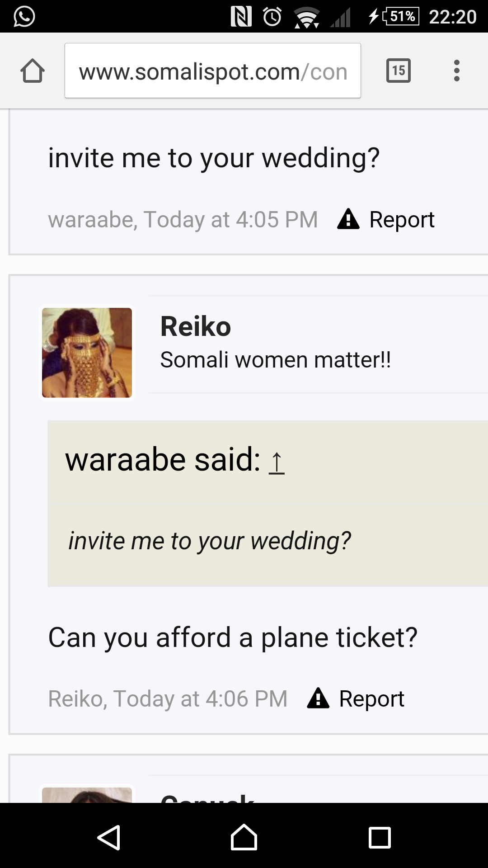Tap the waraabe author name in footer
This screenshot has width=488, height=868.
click(91, 220)
